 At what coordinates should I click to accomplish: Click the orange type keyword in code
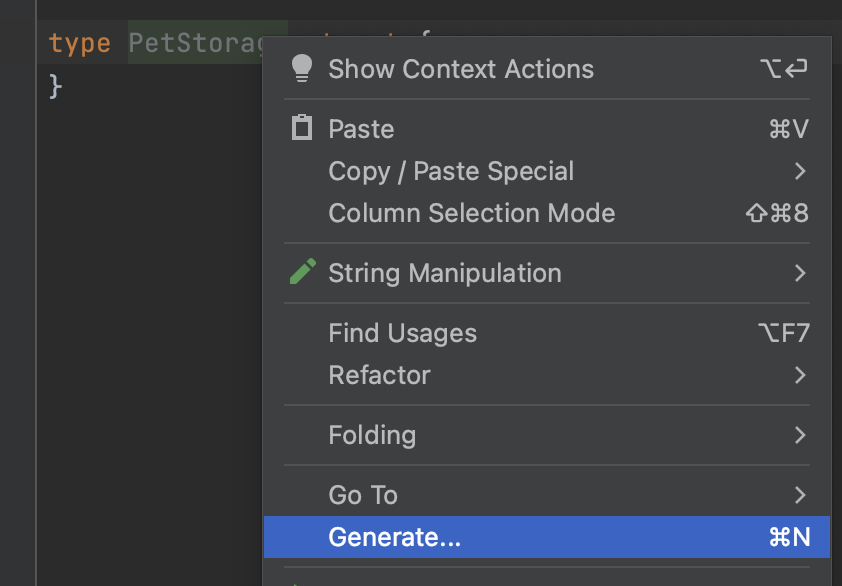[x=79, y=44]
